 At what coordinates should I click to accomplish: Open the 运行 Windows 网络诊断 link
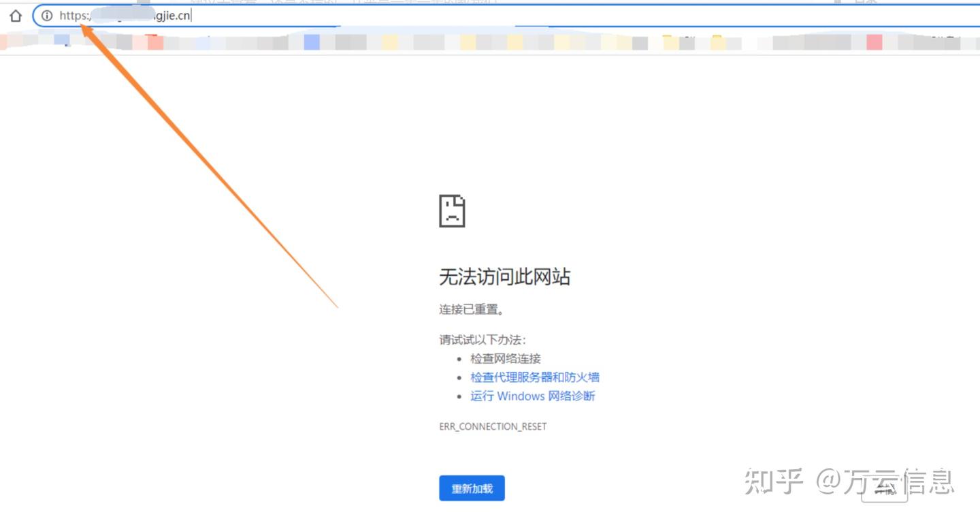pyautogui.click(x=532, y=396)
